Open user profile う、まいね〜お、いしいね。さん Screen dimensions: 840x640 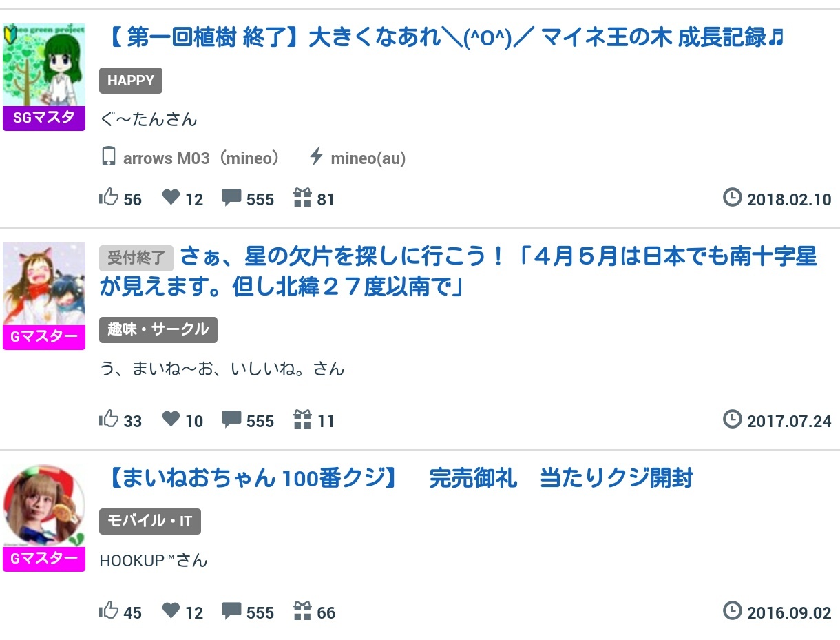point(222,369)
